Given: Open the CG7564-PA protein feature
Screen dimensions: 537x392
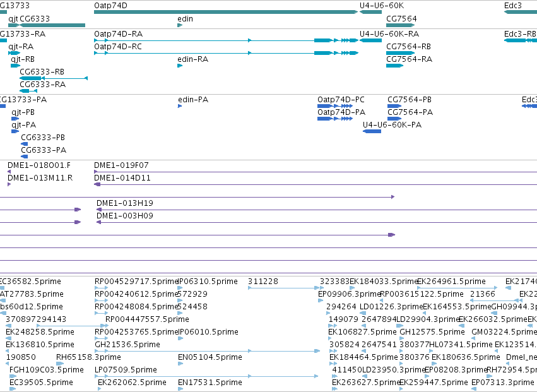Looking at the screenshot, I should point(394,119).
